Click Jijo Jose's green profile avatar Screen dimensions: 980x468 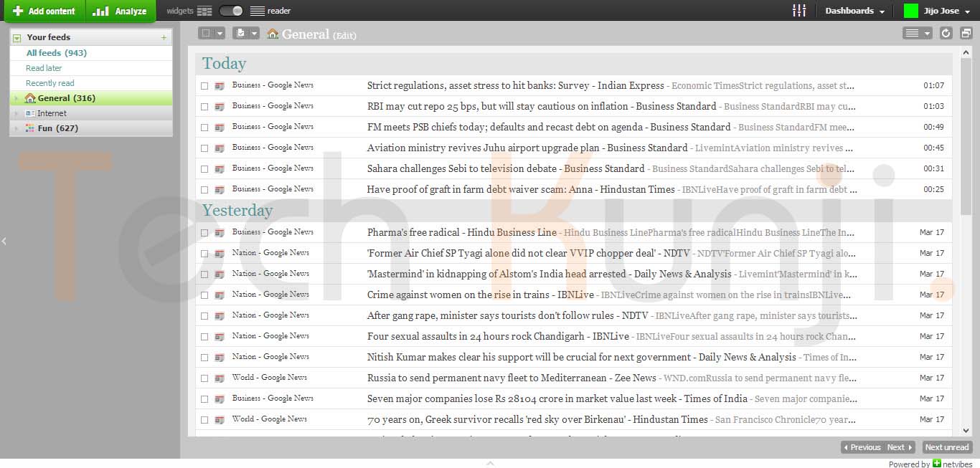[x=910, y=11]
